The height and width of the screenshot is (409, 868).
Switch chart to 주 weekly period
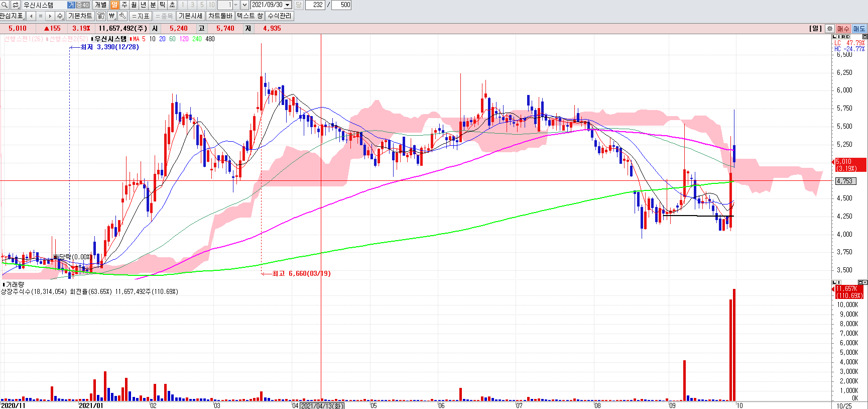point(125,5)
